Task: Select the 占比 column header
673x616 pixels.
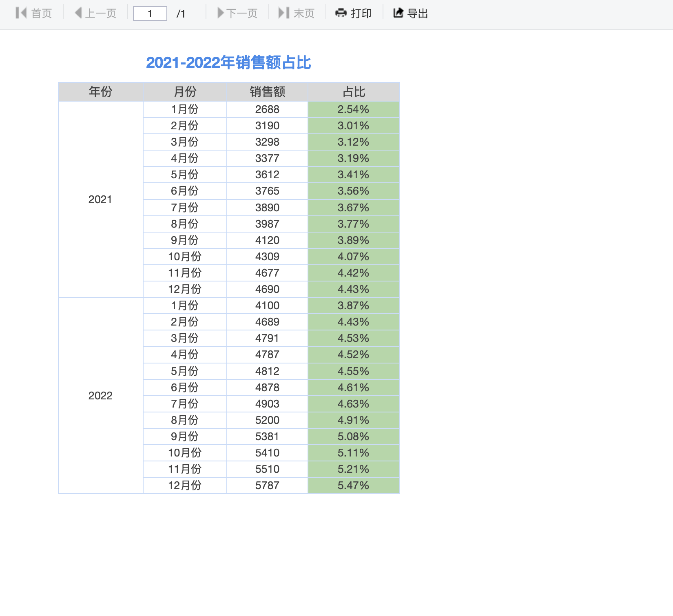Action: click(x=354, y=92)
